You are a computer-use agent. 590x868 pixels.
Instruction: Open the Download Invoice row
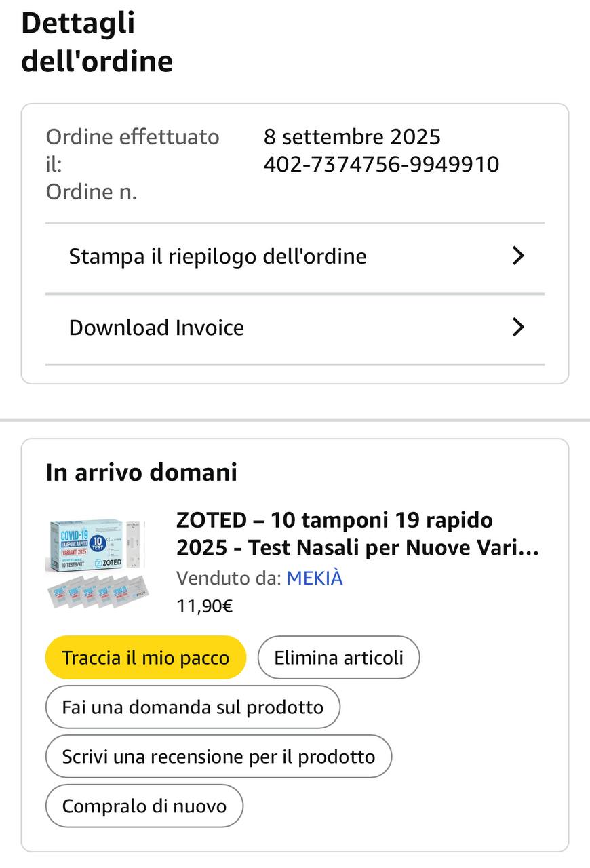[x=157, y=328]
